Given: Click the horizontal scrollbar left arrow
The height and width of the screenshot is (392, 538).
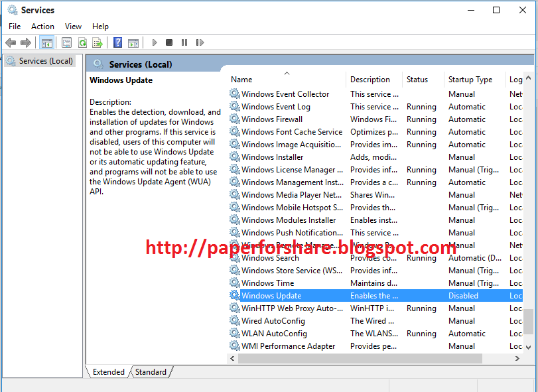Looking at the screenshot, I should click(x=232, y=358).
